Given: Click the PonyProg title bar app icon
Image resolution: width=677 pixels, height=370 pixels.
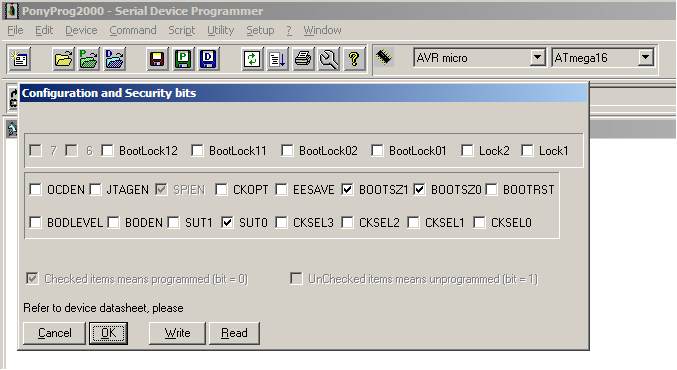Looking at the screenshot, I should pyautogui.click(x=11, y=10).
